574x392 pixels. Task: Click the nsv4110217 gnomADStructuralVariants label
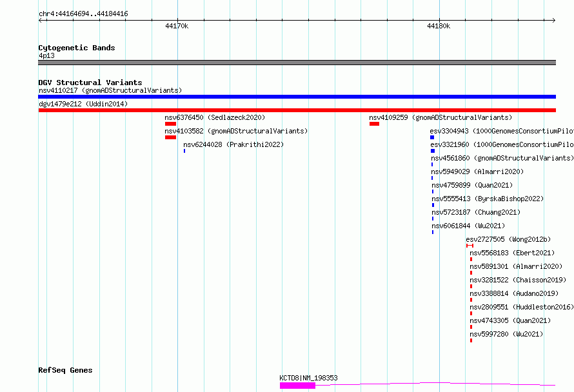(110, 90)
